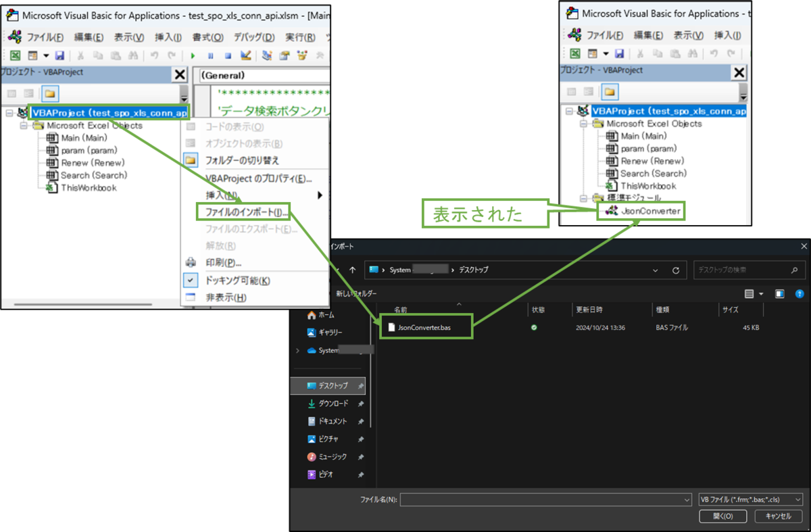Select JsonConverter module in right window tree
This screenshot has width=811, height=532.
point(650,211)
